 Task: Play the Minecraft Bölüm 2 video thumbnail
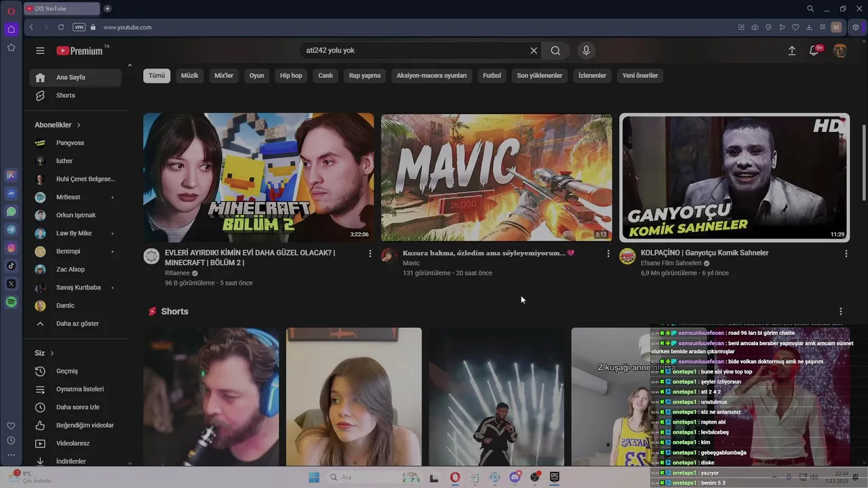click(258, 178)
